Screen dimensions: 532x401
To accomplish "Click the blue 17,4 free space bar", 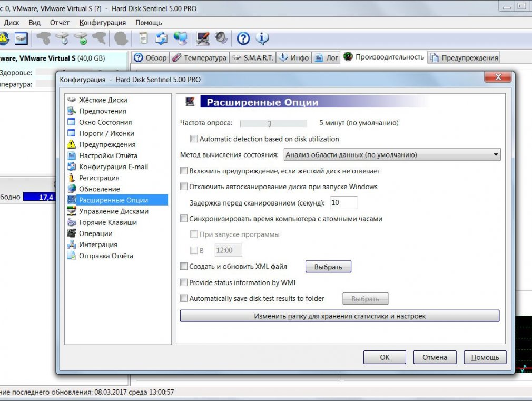I will (38, 197).
